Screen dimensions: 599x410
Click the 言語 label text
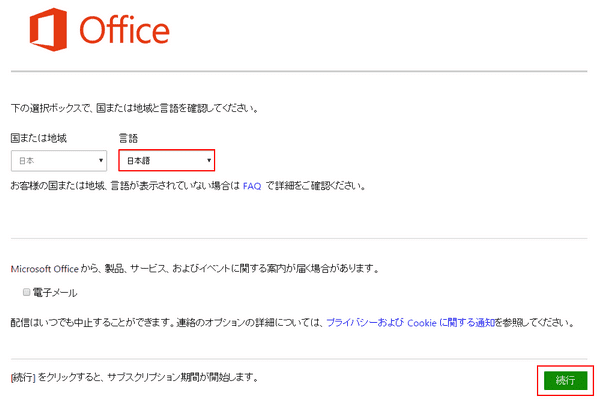pyautogui.click(x=128, y=138)
